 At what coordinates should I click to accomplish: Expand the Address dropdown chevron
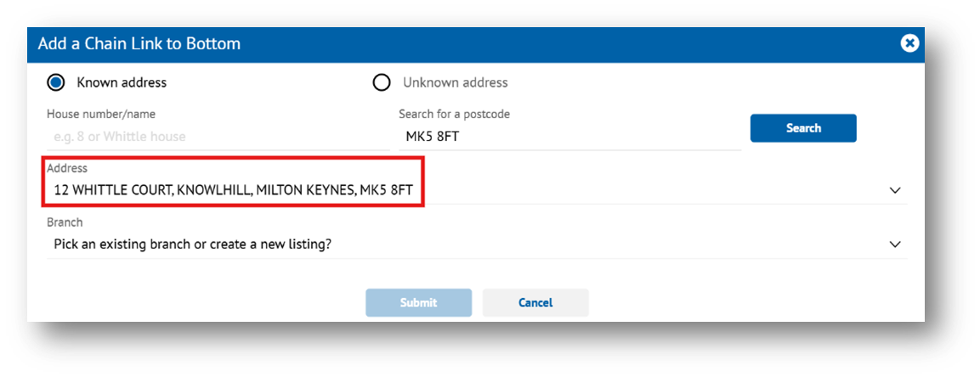tap(895, 190)
